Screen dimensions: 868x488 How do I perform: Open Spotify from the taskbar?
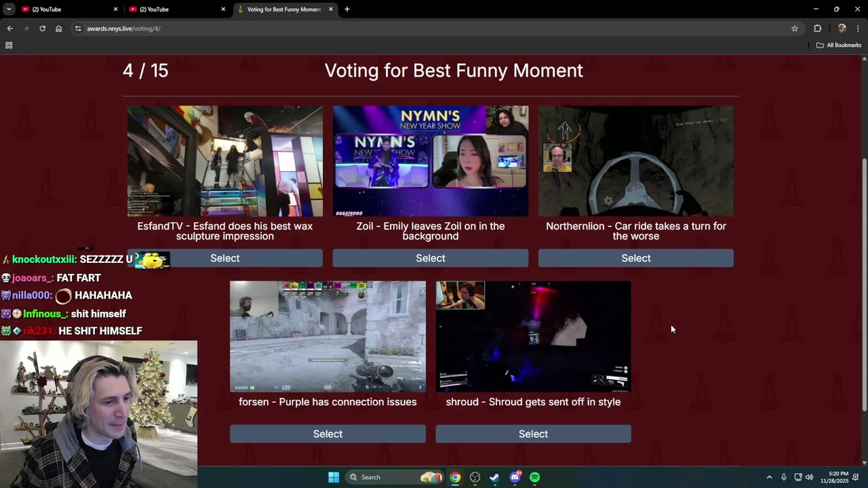point(534,477)
